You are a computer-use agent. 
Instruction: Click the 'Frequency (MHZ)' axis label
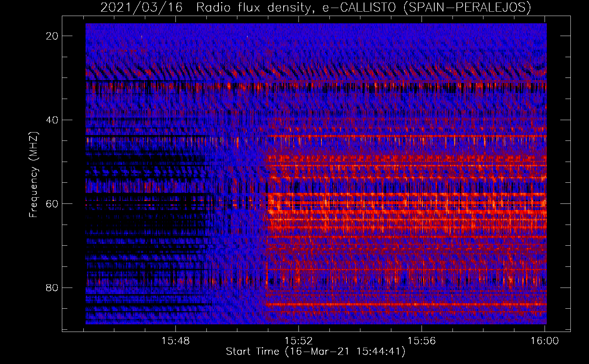[33, 175]
